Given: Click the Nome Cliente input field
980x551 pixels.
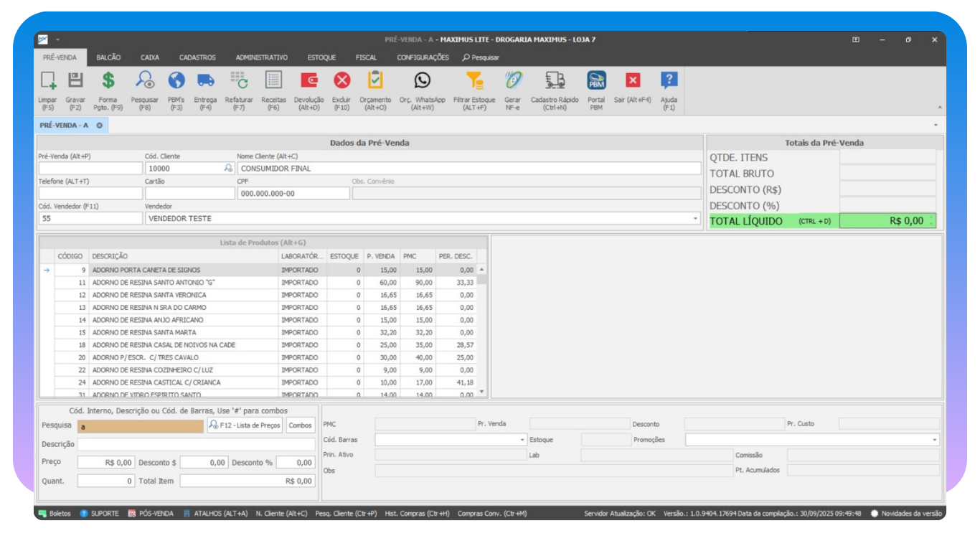Looking at the screenshot, I should click(x=468, y=169).
